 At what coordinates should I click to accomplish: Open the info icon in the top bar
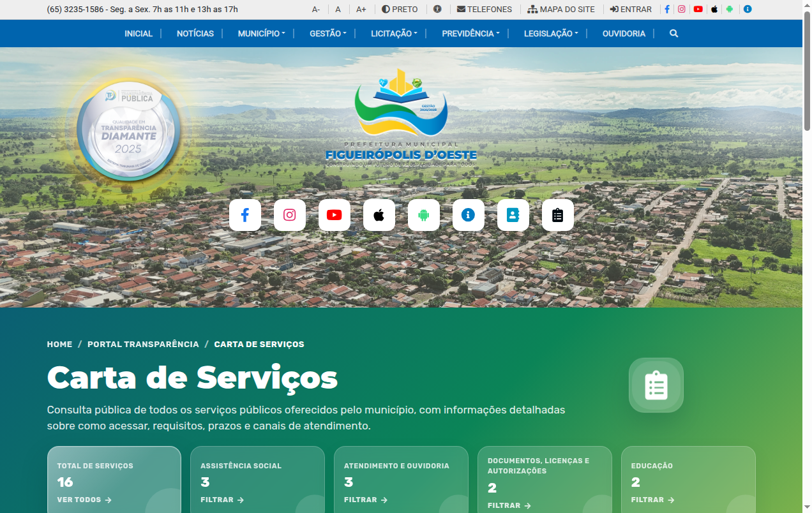(x=748, y=10)
